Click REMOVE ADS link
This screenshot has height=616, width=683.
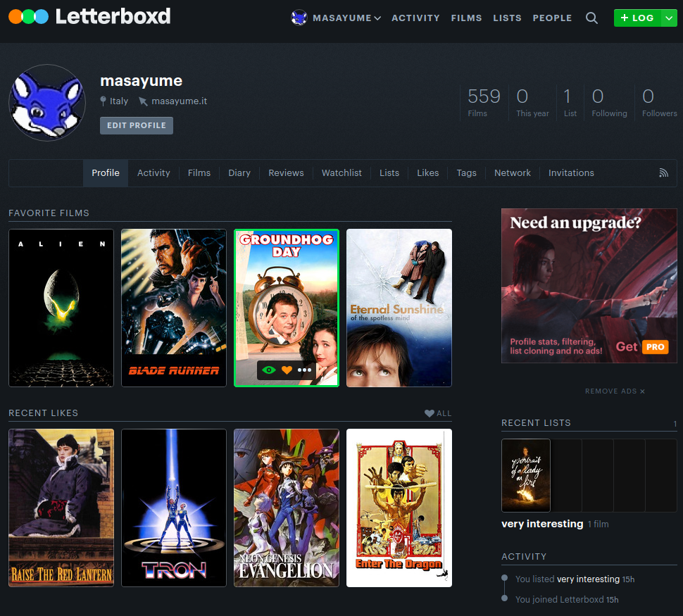coord(615,391)
